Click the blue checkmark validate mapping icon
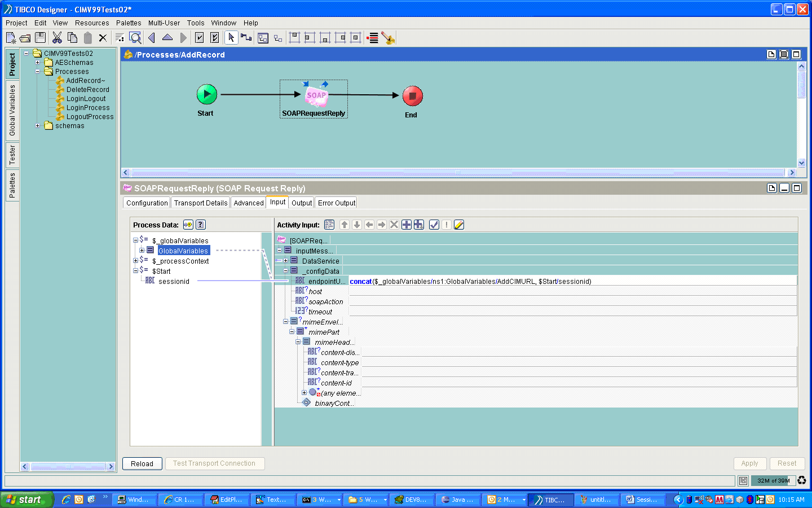Viewport: 812px width, 508px height. coord(434,225)
